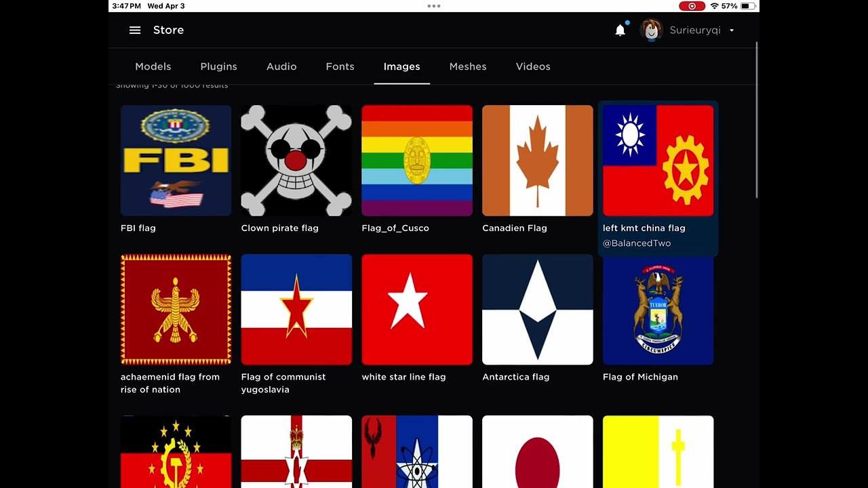This screenshot has width=868, height=488.
Task: Switch to the Plugins tab
Action: (x=218, y=66)
